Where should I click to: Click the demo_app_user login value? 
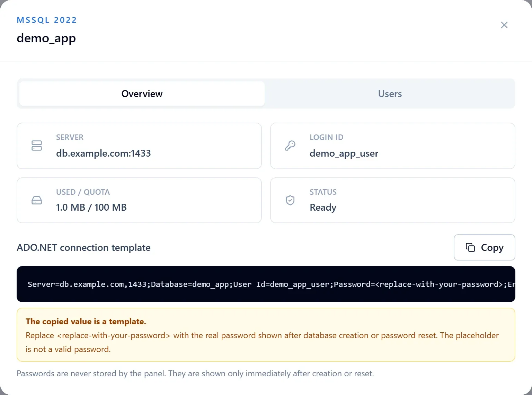click(344, 153)
